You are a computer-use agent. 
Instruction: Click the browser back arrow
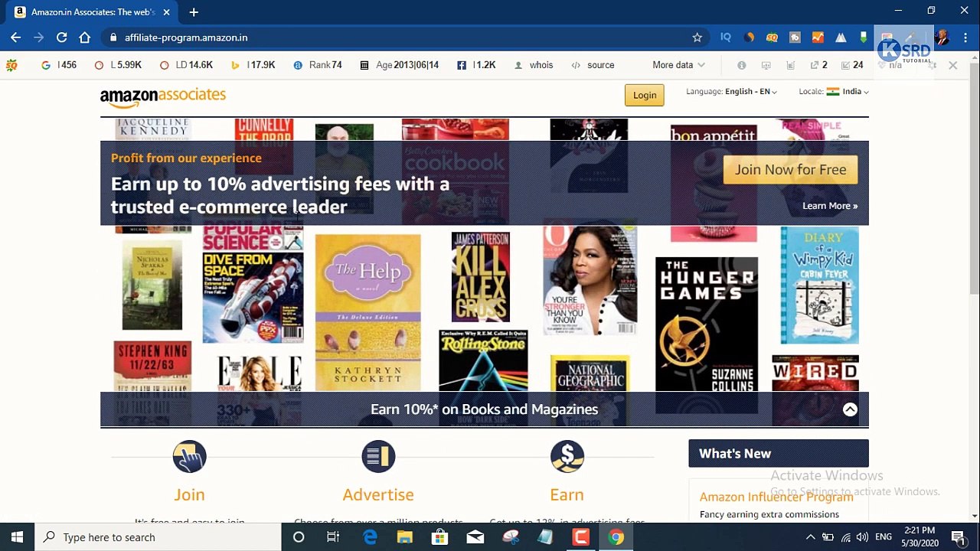(16, 37)
